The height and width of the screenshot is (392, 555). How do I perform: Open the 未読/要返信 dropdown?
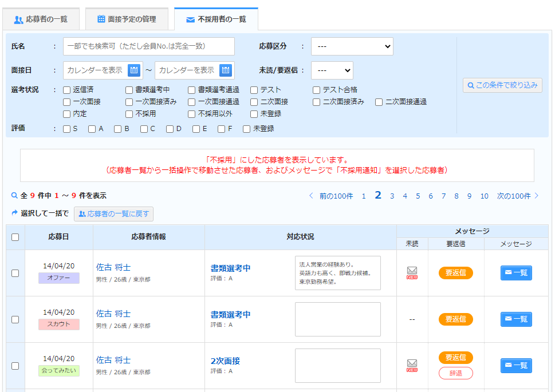point(332,70)
